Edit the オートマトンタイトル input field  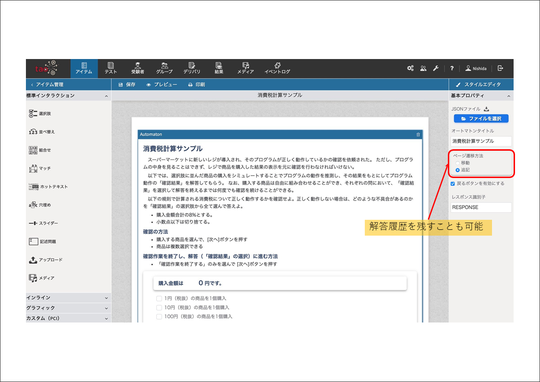pyautogui.click(x=481, y=141)
